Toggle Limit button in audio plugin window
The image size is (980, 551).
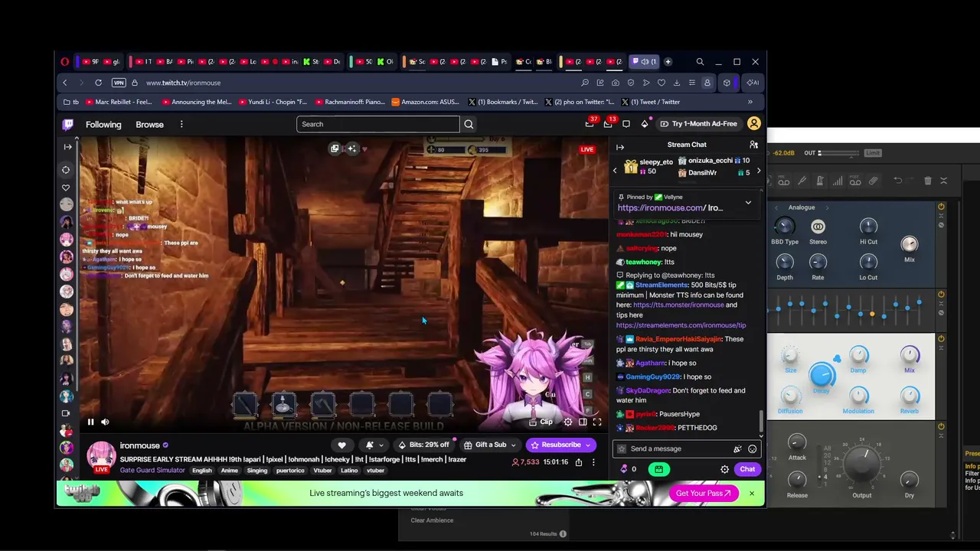click(x=874, y=153)
